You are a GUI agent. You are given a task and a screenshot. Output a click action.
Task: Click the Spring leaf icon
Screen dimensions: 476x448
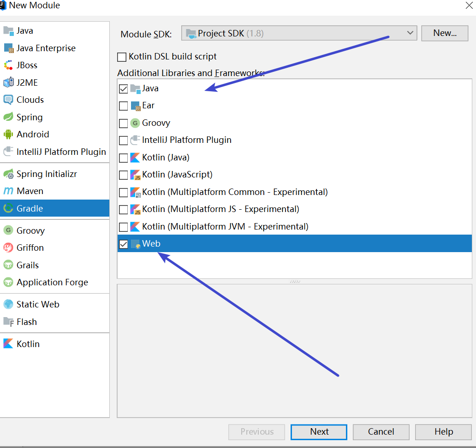pos(8,117)
